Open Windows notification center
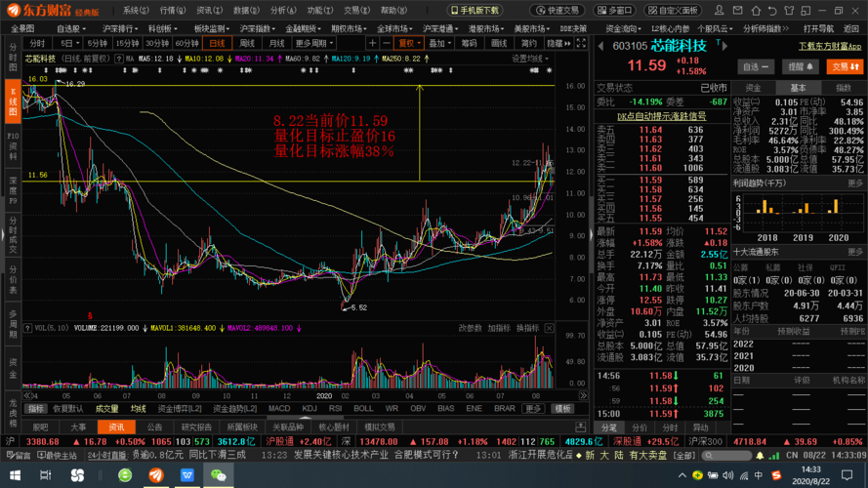Image resolution: width=868 pixels, height=488 pixels. tap(847, 475)
